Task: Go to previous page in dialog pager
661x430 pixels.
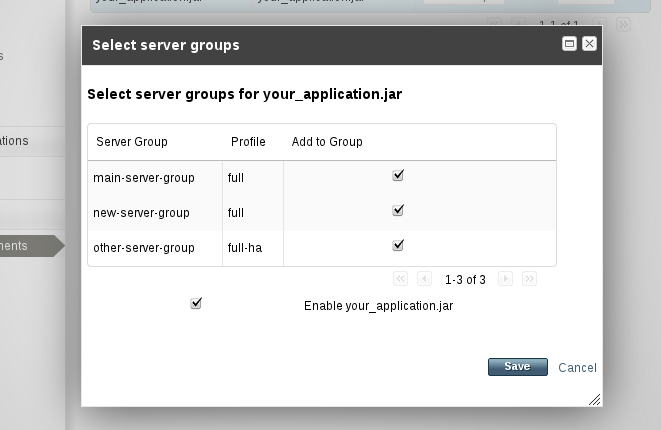Action: (424, 279)
